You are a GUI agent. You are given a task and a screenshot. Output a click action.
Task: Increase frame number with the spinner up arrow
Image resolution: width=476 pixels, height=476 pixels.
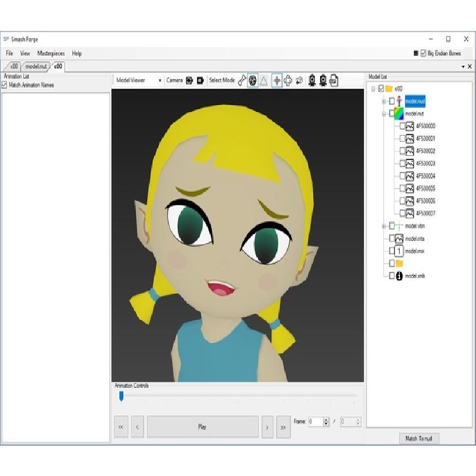coord(326,420)
